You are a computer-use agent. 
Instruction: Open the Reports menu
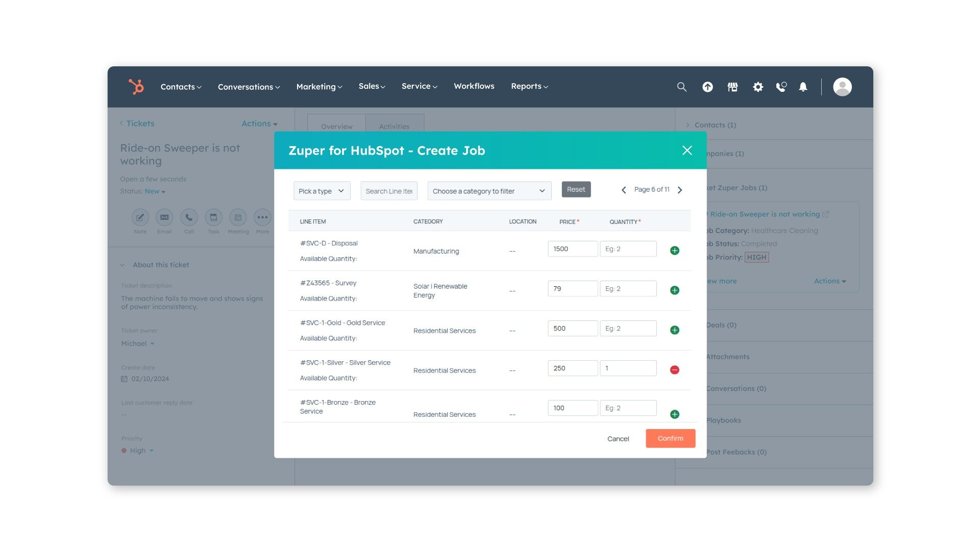pos(529,86)
